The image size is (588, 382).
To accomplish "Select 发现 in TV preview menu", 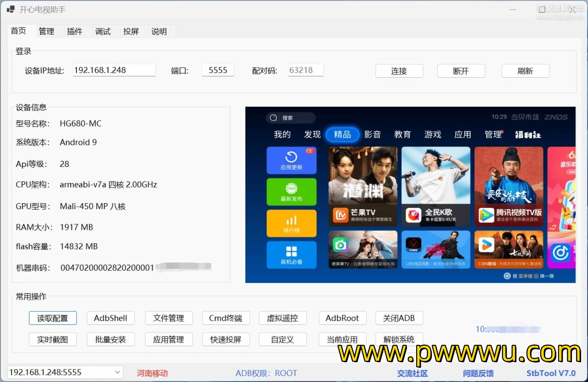I will (x=312, y=134).
